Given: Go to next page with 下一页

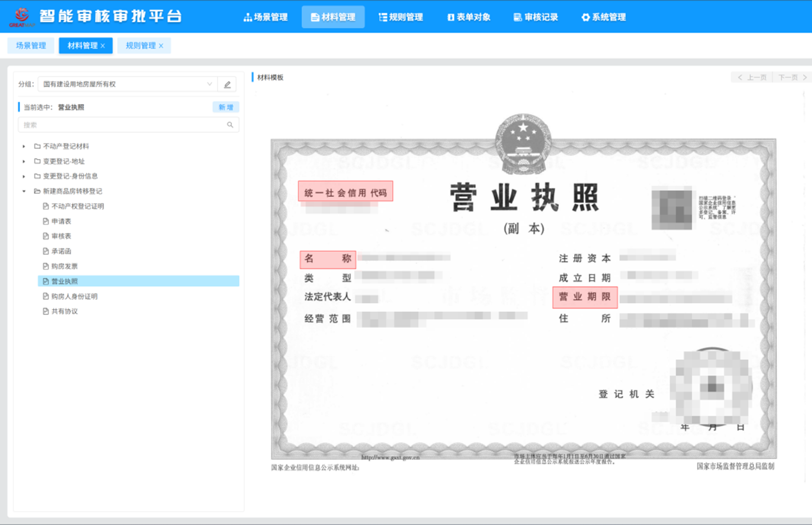Looking at the screenshot, I should (792, 78).
